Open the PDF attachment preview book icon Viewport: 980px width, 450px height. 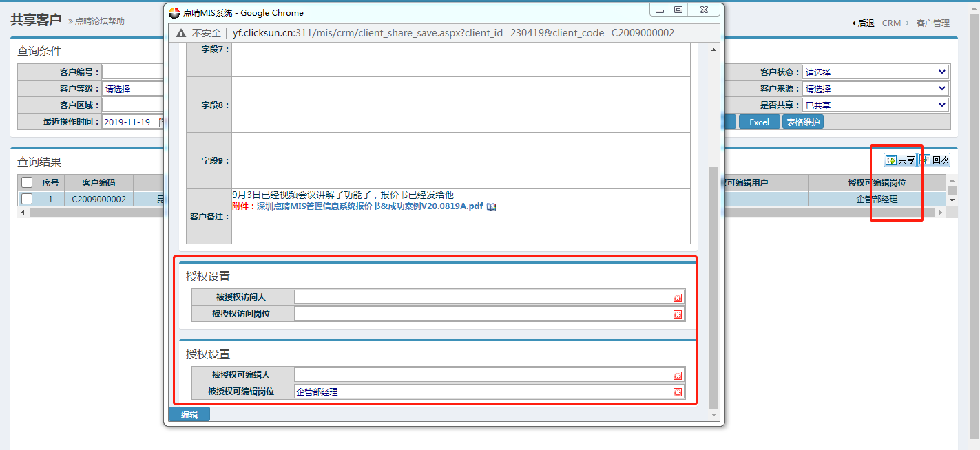pos(491,206)
